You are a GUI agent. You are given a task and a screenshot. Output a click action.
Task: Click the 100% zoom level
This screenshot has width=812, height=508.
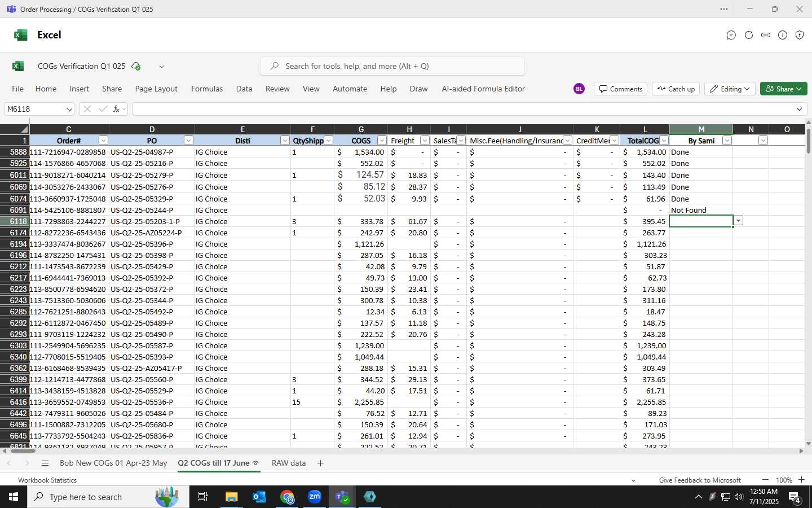[x=784, y=480]
